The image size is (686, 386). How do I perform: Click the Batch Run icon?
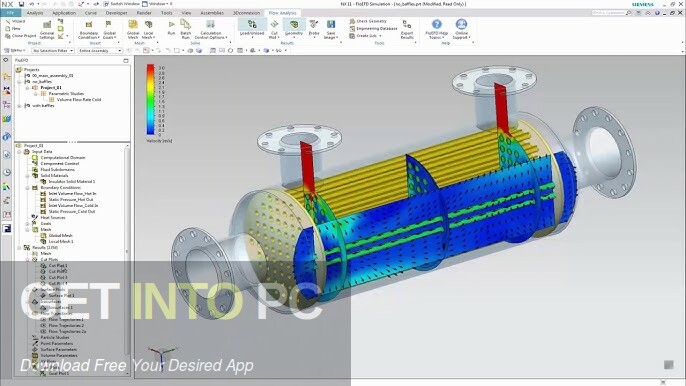[186, 25]
